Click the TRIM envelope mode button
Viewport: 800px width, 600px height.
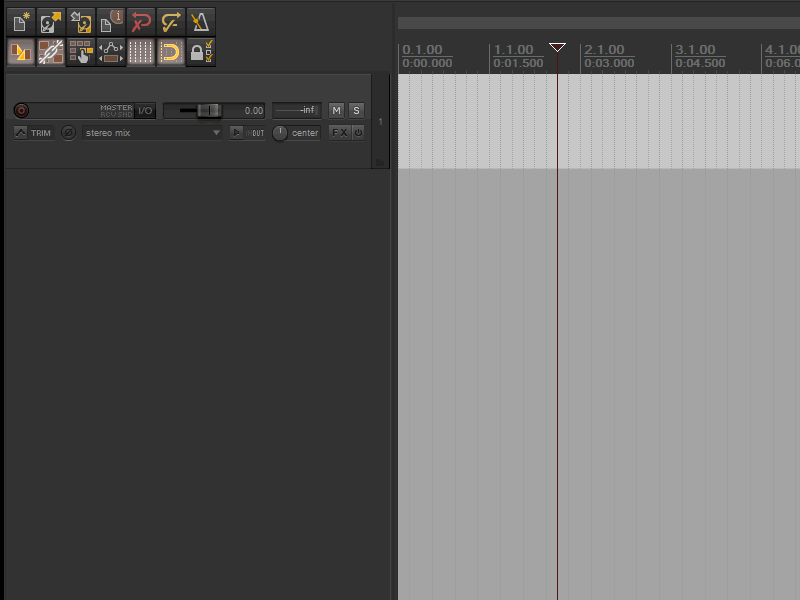(x=34, y=133)
